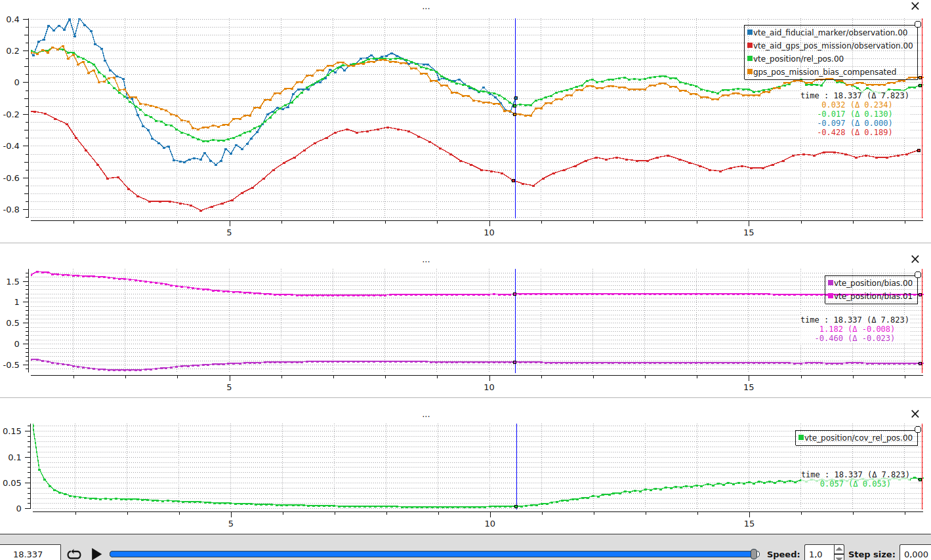Click the time slider handle at the end
Viewport: 931px width, 560px height.
755,554
